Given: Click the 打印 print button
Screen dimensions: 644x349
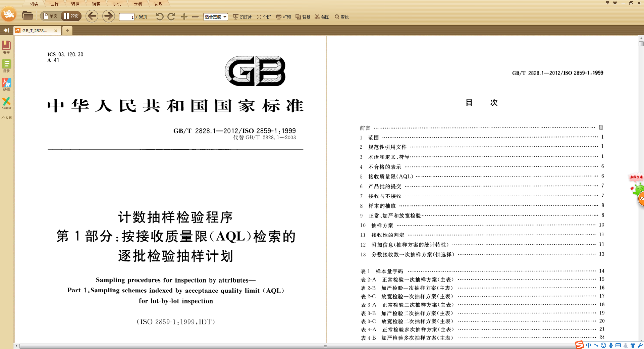Looking at the screenshot, I should 283,17.
